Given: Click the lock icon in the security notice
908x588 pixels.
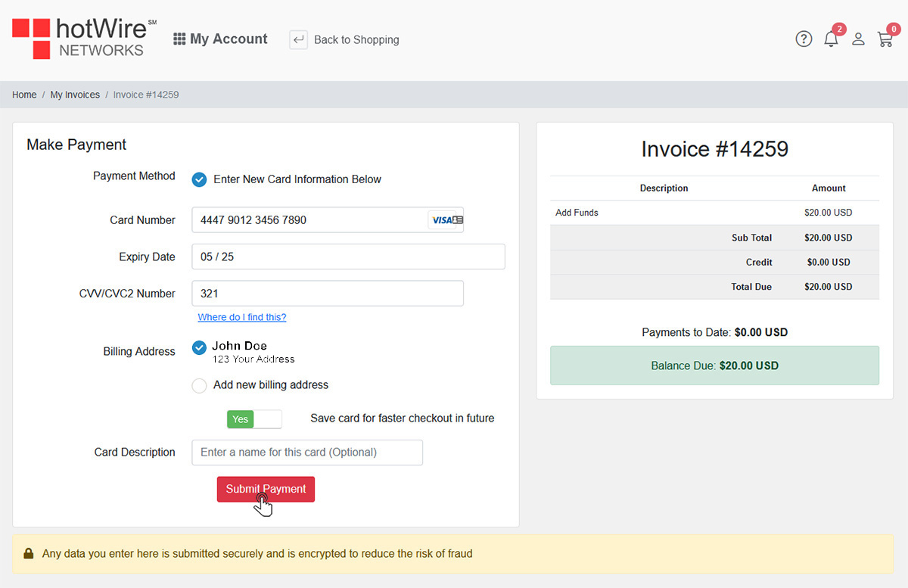Looking at the screenshot, I should (x=29, y=553).
